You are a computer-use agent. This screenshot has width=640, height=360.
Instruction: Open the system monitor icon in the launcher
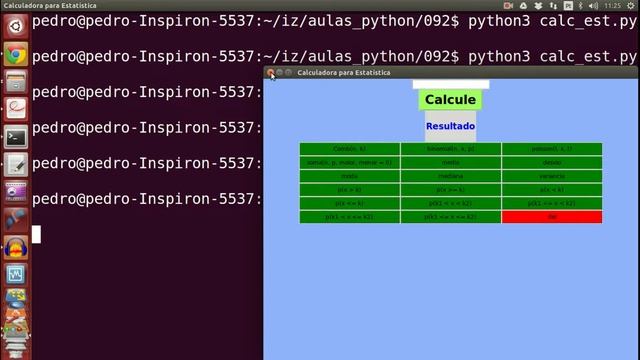(16, 275)
